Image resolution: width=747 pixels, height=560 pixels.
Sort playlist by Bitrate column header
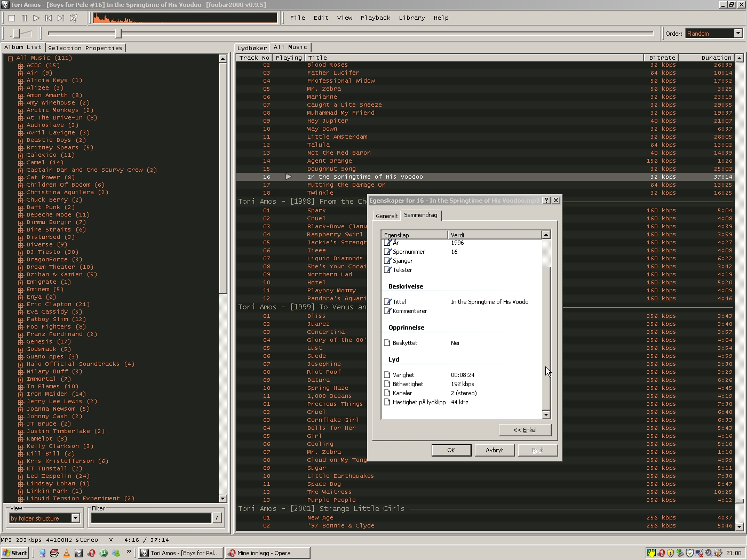pyautogui.click(x=662, y=58)
